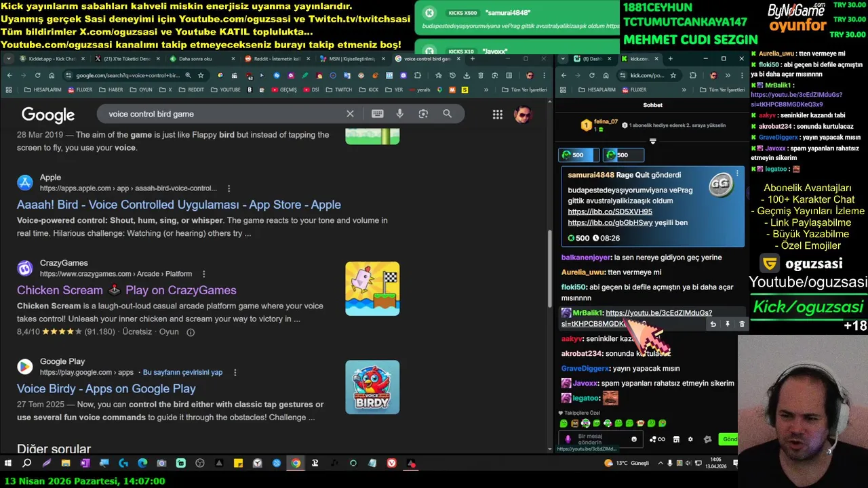The height and width of the screenshot is (488, 868).
Task: Expand hidden bookmarks chevron in Kick window
Action: point(684,89)
